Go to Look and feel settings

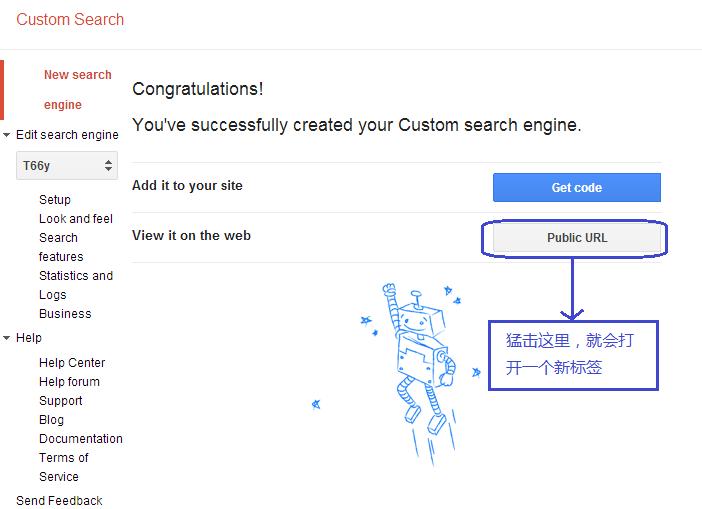76,219
